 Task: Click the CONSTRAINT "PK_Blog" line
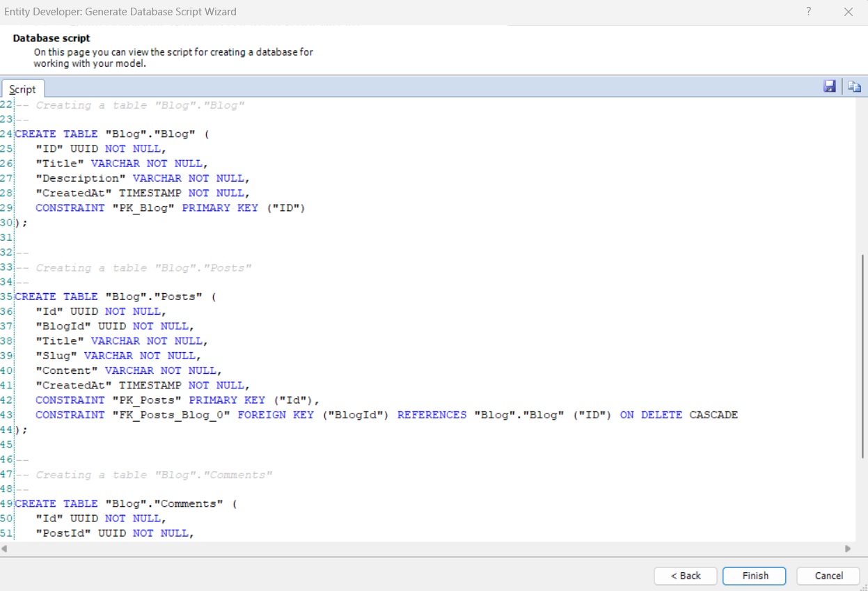tap(171, 208)
